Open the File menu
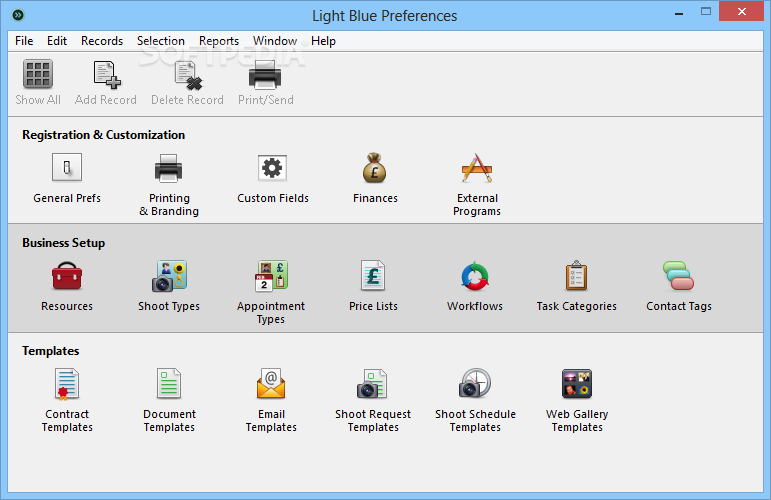 [x=24, y=41]
